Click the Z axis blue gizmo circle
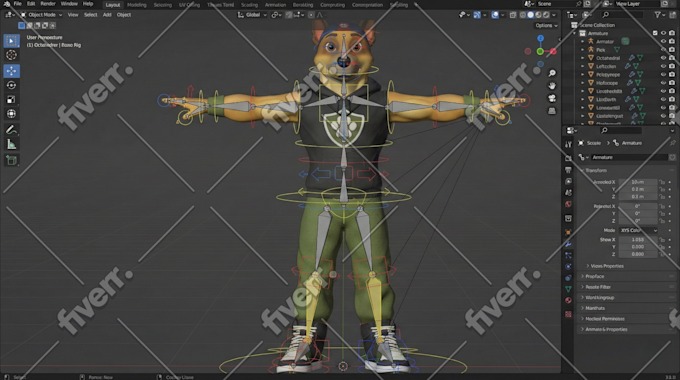Screen dimensions: 680x380 pos(540,39)
